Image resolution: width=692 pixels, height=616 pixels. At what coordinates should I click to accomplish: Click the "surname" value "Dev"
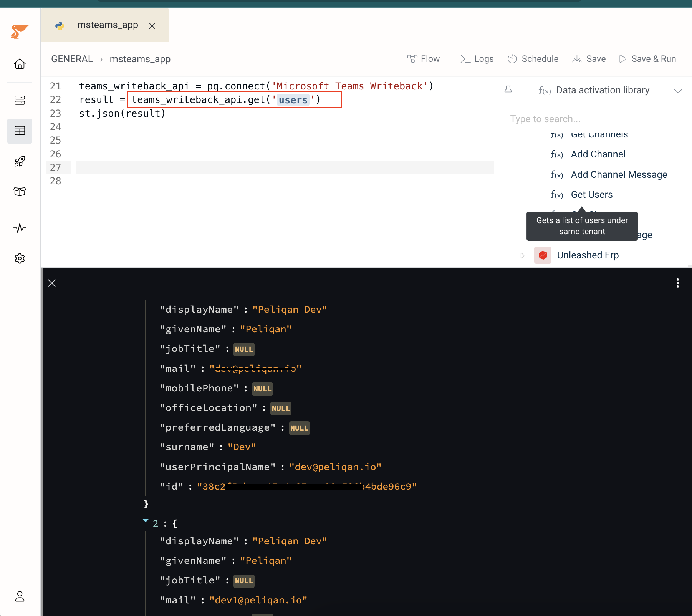pos(242,447)
